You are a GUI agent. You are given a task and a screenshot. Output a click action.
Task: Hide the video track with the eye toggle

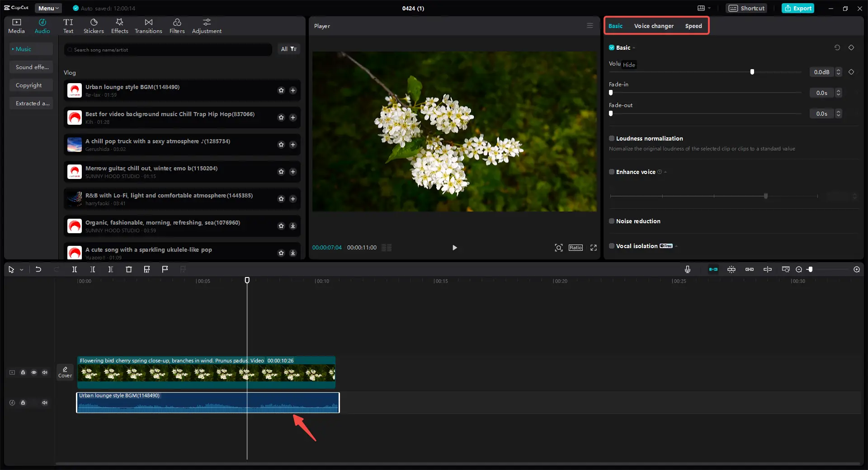click(x=34, y=372)
